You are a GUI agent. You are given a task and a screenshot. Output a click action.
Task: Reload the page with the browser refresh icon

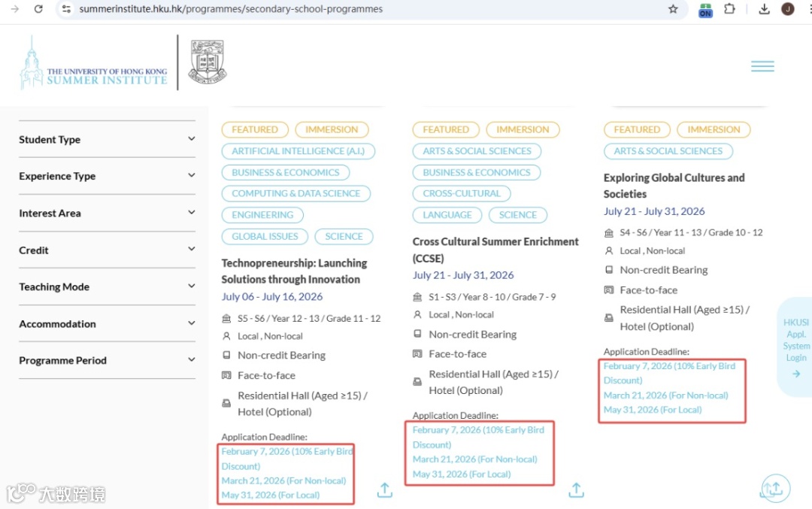coord(38,9)
